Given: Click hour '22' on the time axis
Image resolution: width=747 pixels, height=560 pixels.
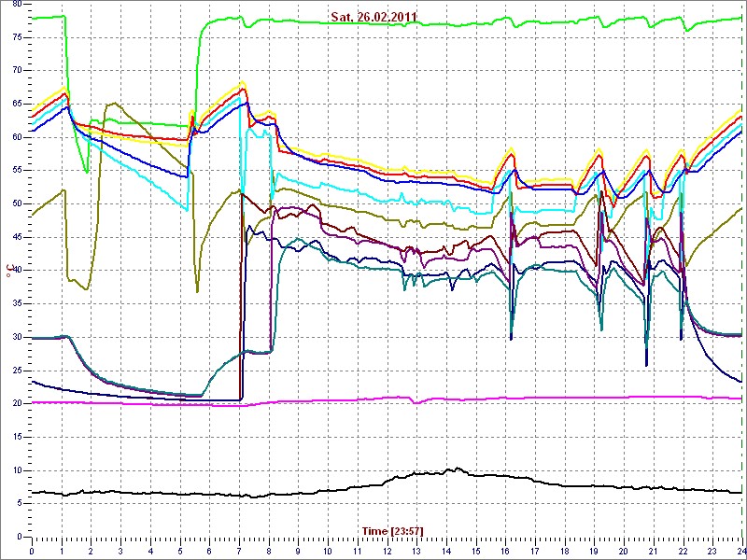Looking at the screenshot, I should point(682,550).
